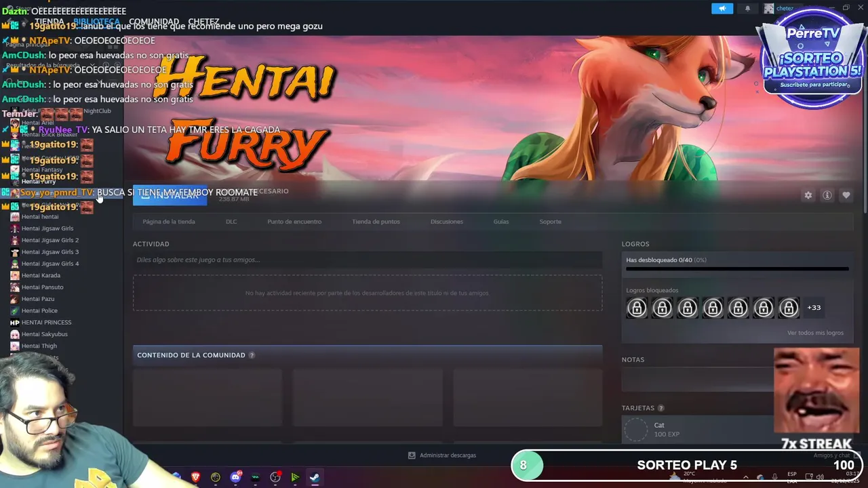Click the blue INSTALAR button
Screen dimensions: 868x488
pyautogui.click(x=170, y=195)
